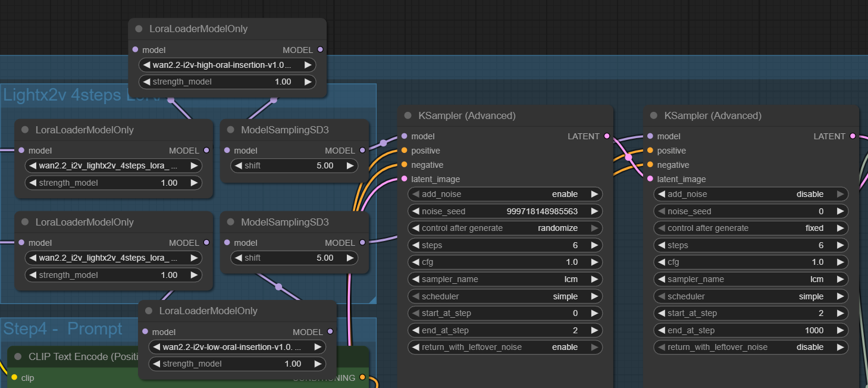The image size is (868, 388).
Task: Click the pink link midpoint dot between the two KSamplers
Action: [628, 158]
